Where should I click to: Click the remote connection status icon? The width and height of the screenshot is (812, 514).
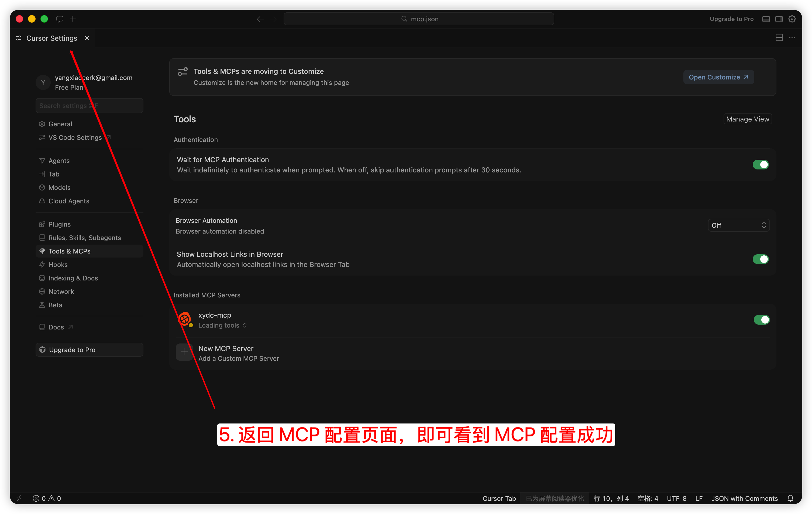click(x=19, y=498)
